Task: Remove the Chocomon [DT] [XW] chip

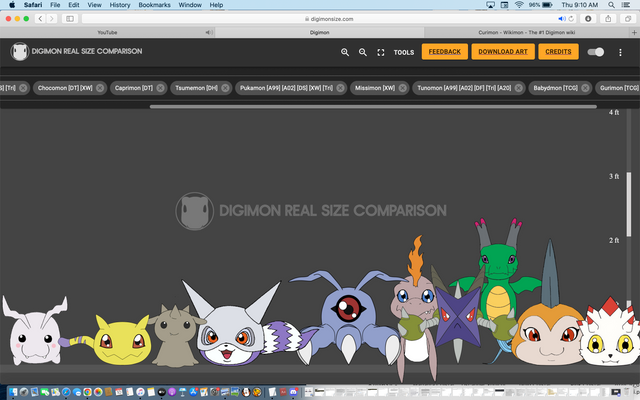Action: coord(100,88)
